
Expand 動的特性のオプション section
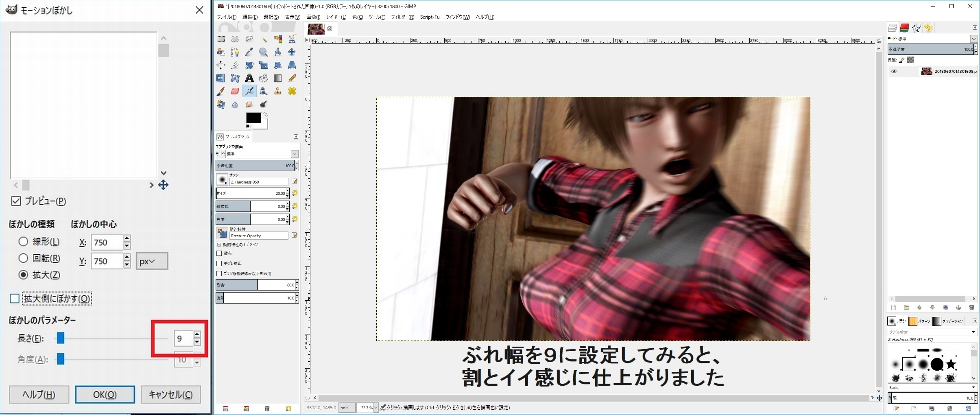[x=219, y=245]
